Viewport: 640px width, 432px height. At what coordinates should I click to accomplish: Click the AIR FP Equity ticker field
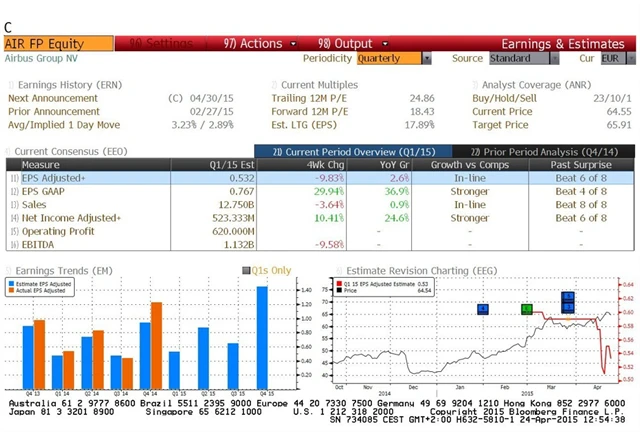57,44
